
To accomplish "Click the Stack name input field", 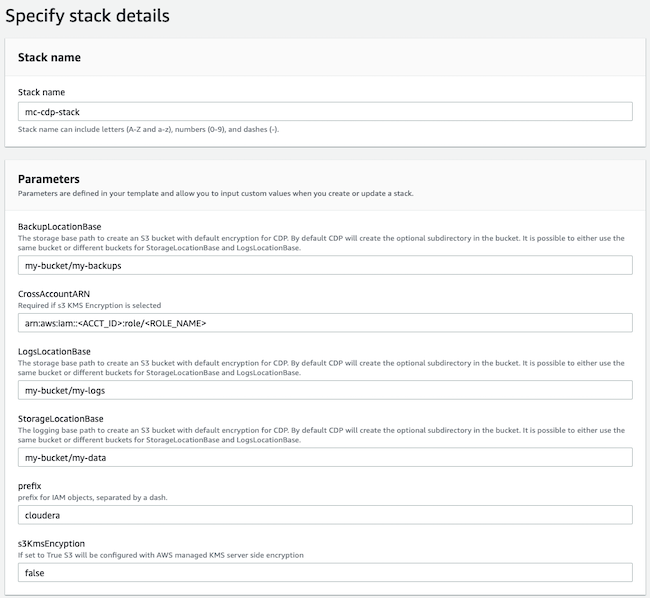I will click(325, 112).
